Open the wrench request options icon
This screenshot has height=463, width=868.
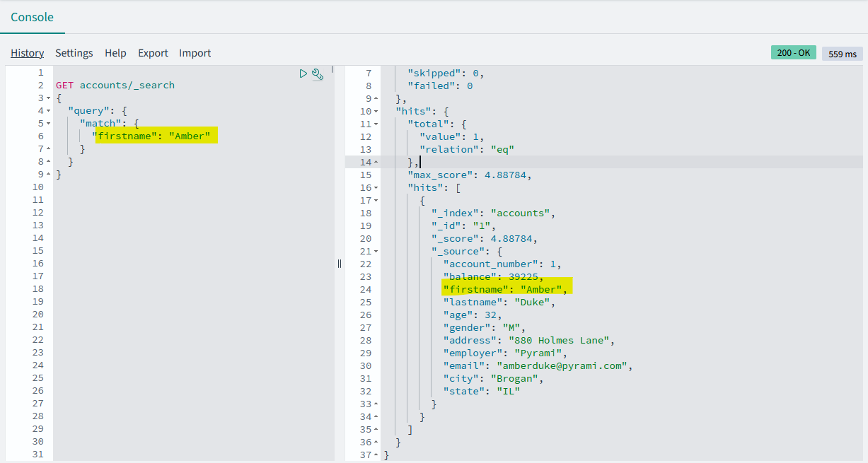tap(317, 74)
